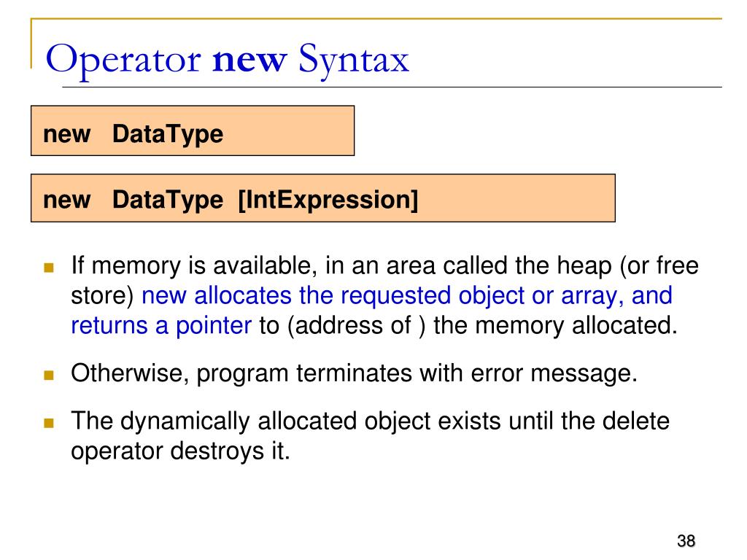Image resolution: width=747 pixels, height=560 pixels.
Task: Click the blue "returns a pointer" text
Action: pos(161,325)
